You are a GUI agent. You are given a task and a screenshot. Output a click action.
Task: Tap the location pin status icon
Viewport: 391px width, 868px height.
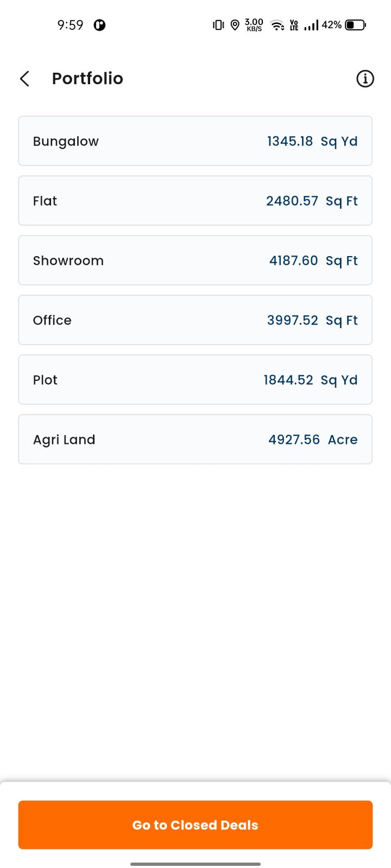(235, 25)
